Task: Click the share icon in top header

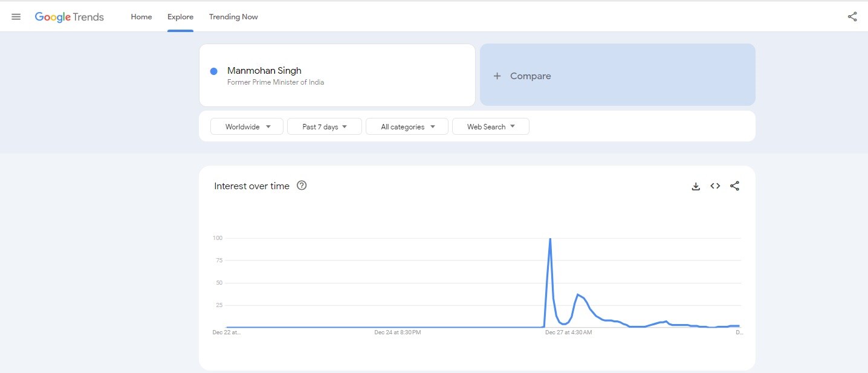Action: 852,17
